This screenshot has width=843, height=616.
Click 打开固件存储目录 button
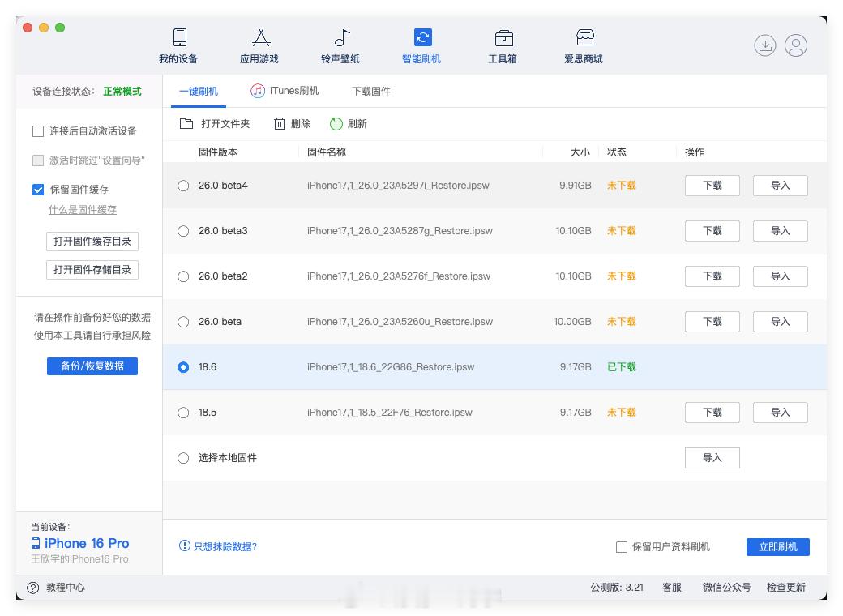point(92,270)
